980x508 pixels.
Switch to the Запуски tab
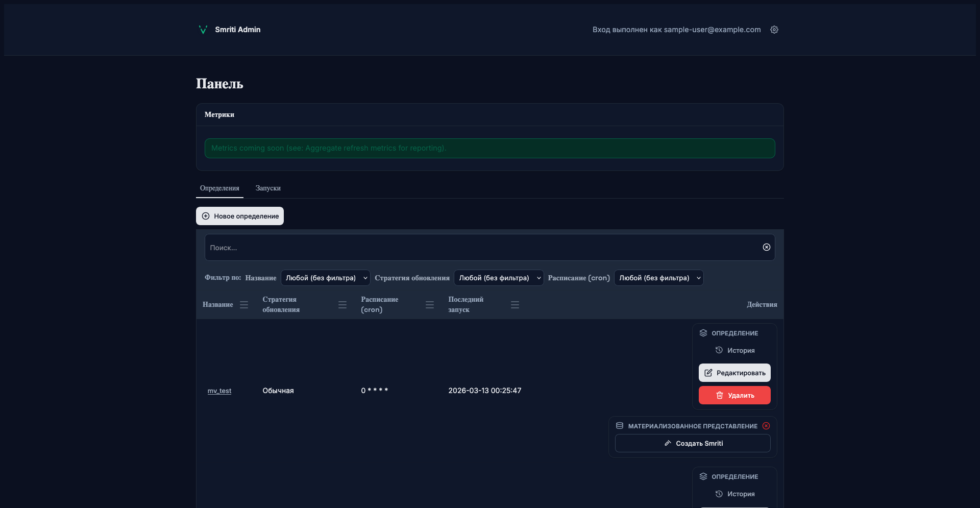pyautogui.click(x=268, y=188)
